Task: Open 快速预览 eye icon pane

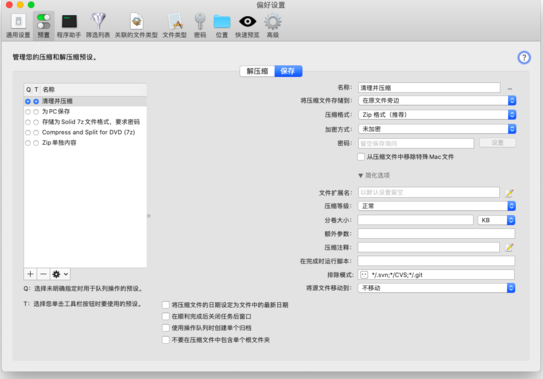Action: (247, 26)
